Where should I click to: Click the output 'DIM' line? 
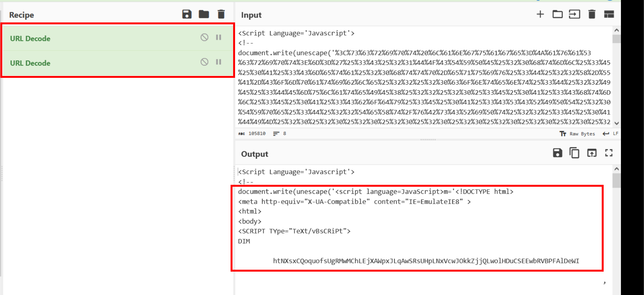[244, 241]
